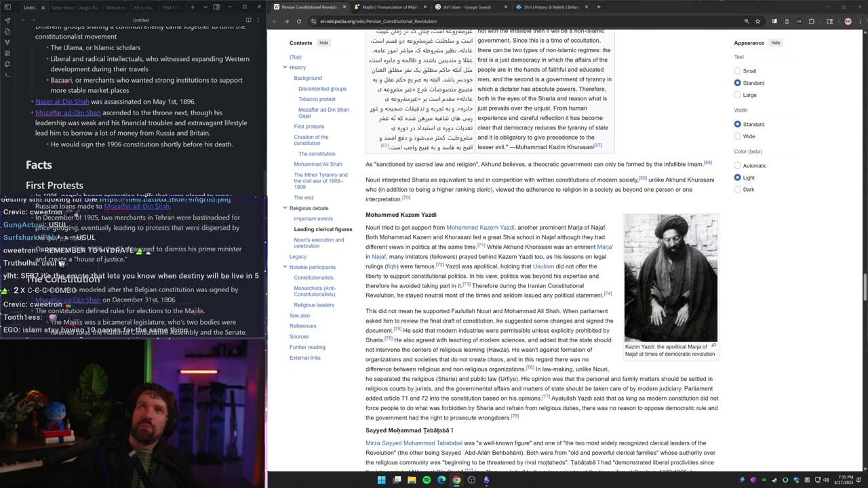Choose Dark color theme radio button
Viewport: 868px width, 488px height.
738,190
